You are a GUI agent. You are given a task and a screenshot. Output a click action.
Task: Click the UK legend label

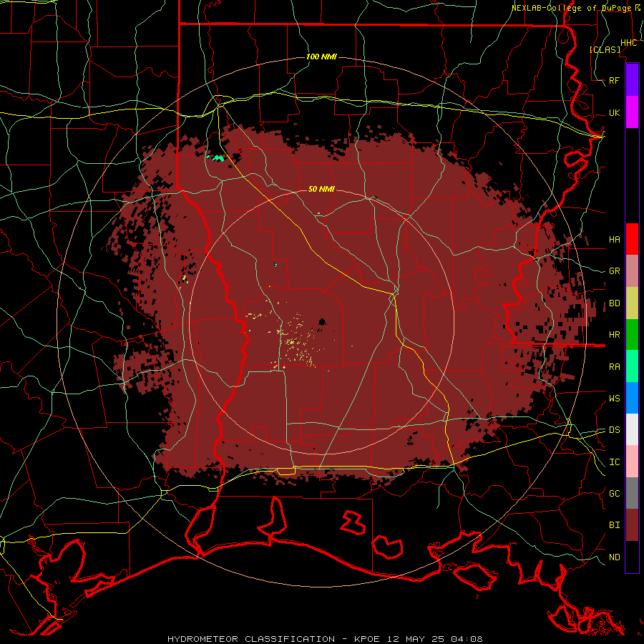(614, 112)
